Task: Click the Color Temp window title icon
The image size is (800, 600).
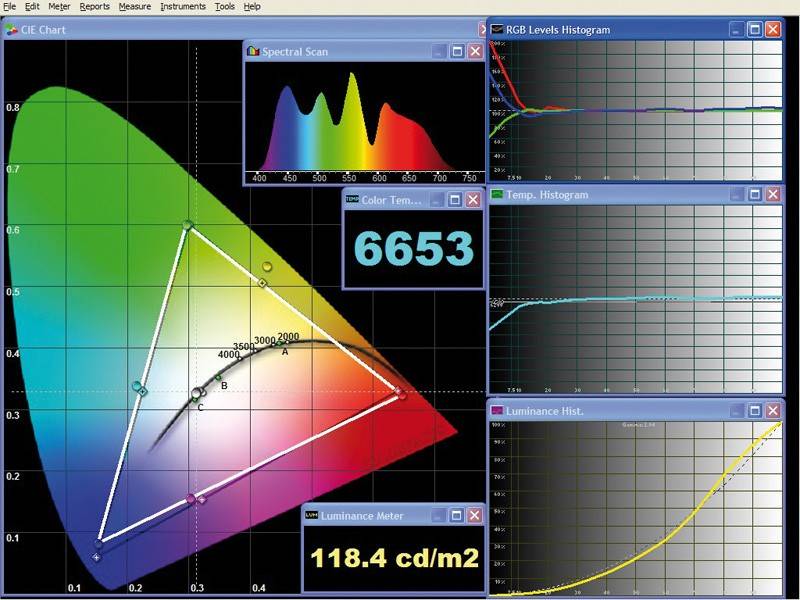Action: point(351,200)
